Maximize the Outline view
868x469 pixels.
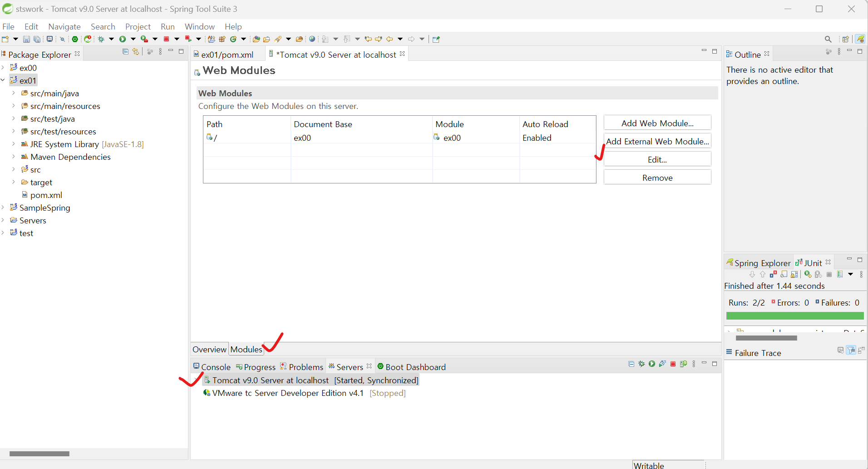pyautogui.click(x=860, y=51)
